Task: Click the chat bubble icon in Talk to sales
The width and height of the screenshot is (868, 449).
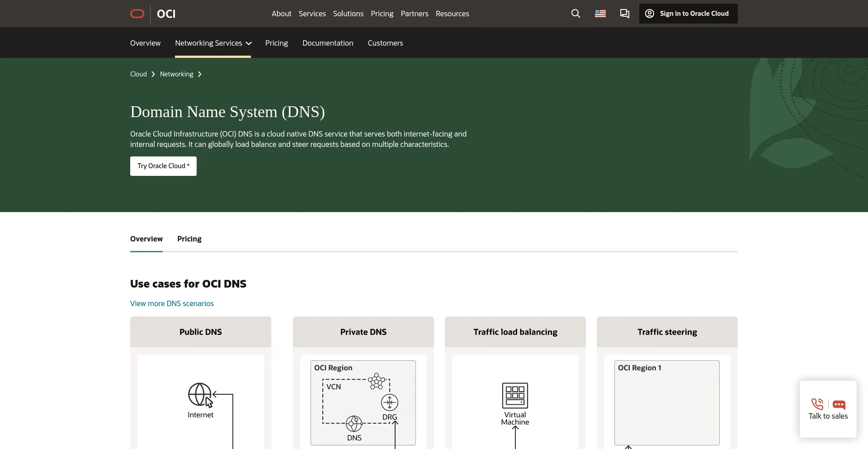Action: (x=839, y=405)
